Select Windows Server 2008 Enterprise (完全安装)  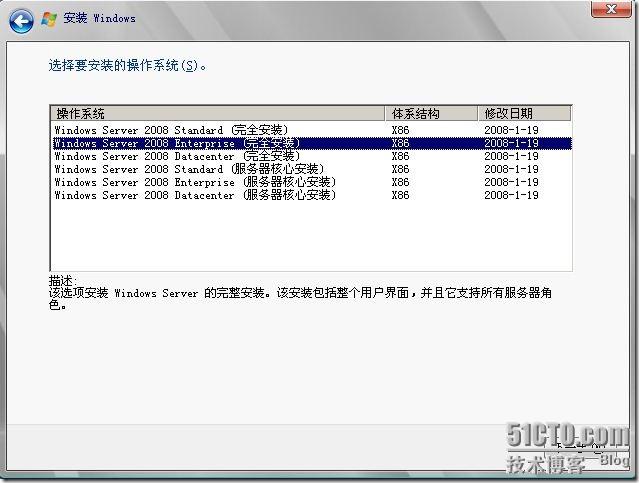point(312,143)
